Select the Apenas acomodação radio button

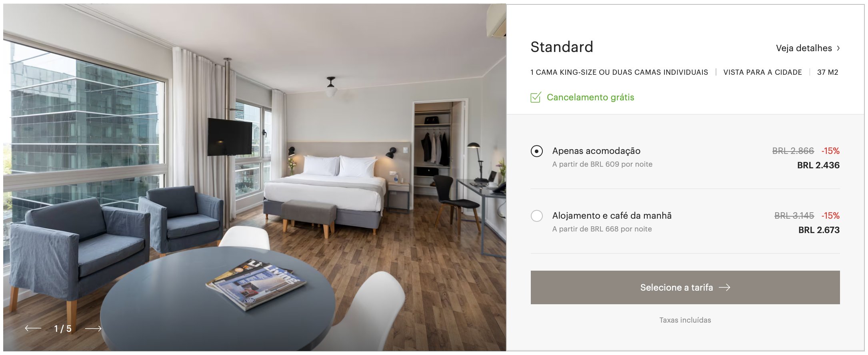click(x=537, y=151)
